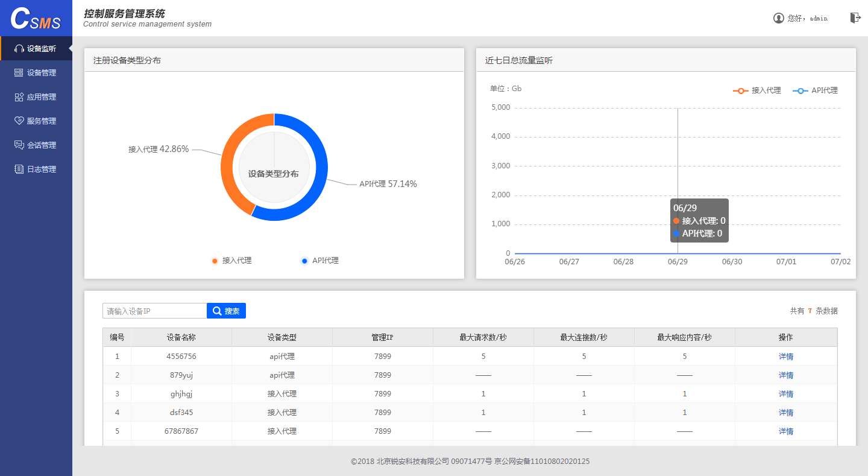
Task: Click the headphone icon for 设备监听
Action: [19, 49]
